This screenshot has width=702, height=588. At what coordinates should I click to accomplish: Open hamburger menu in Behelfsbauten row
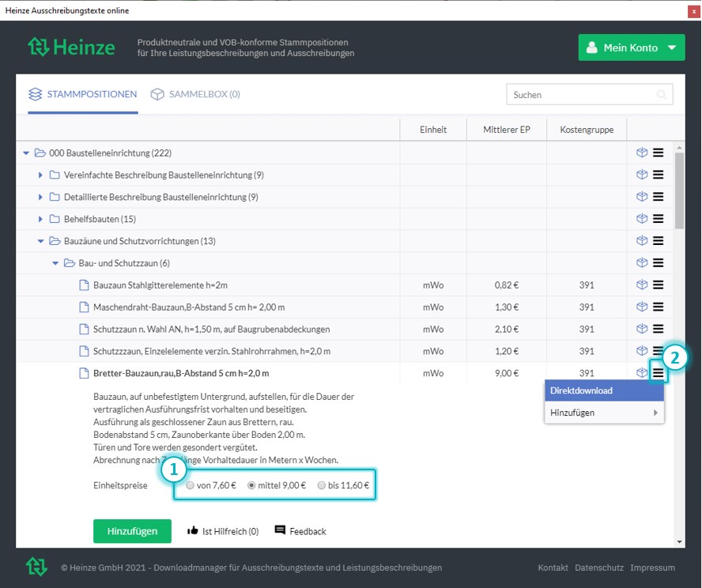click(658, 218)
